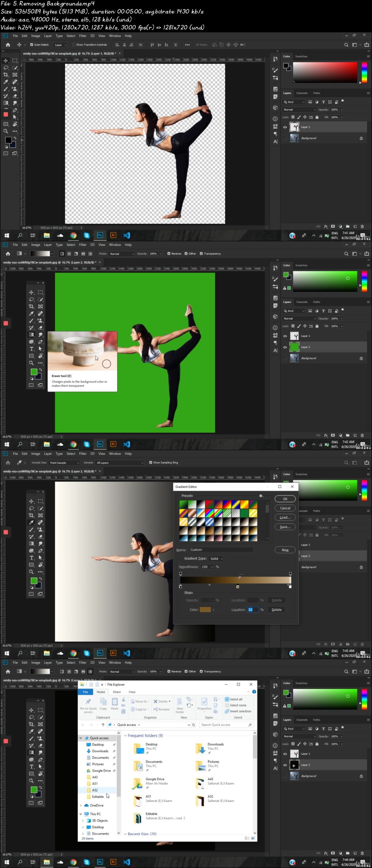Click the three-dots more options icon beside alignment icons
The height and width of the screenshot is (868, 372).
pos(187,45)
